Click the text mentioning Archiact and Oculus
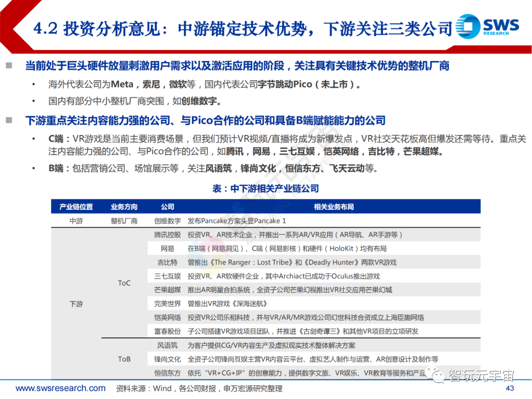This screenshot has width=532, height=399. pos(284,276)
